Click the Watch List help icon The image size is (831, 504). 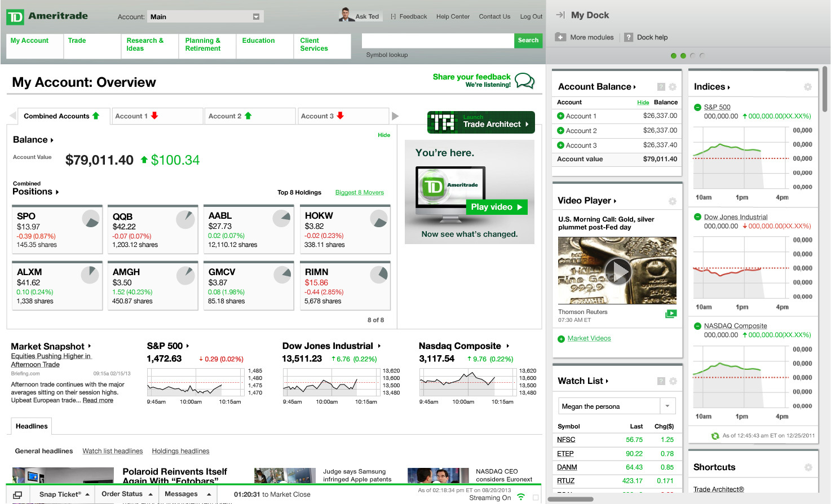click(x=661, y=381)
